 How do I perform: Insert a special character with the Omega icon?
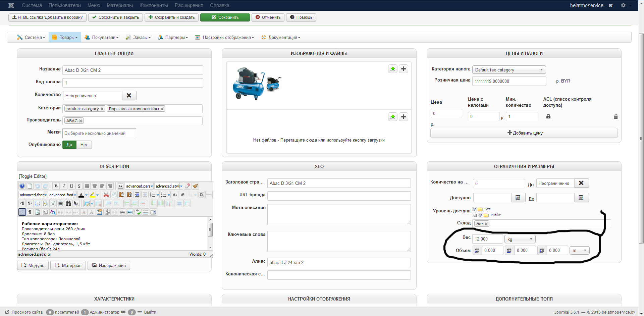tap(201, 195)
